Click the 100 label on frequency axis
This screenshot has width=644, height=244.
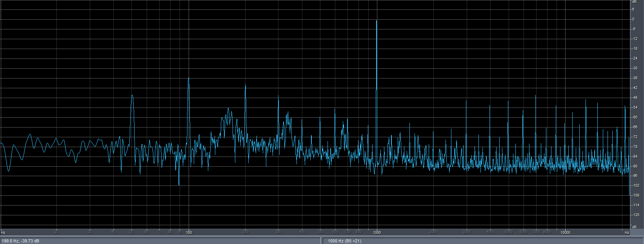click(x=189, y=232)
